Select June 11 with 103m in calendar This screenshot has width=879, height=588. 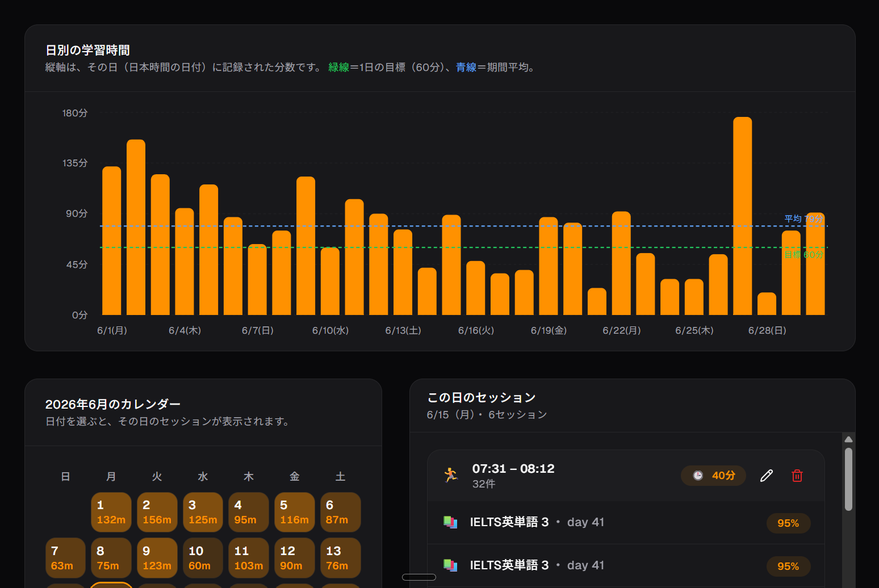(249, 558)
